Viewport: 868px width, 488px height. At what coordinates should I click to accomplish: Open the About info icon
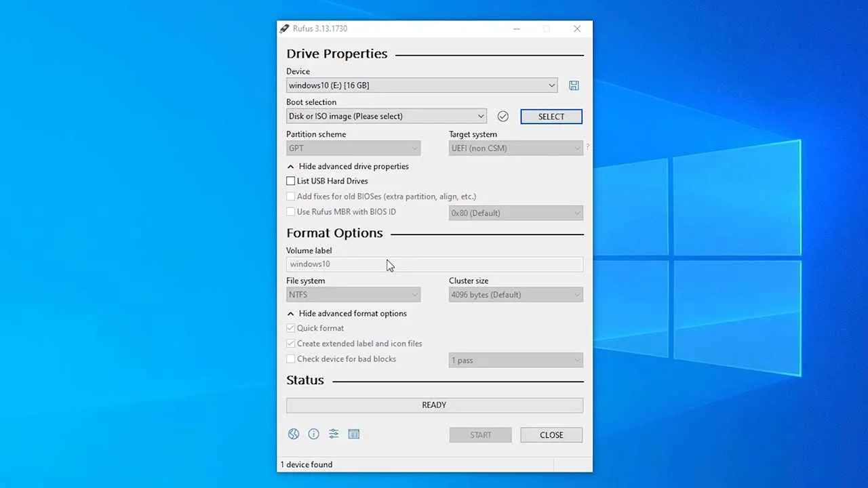[313, 434]
